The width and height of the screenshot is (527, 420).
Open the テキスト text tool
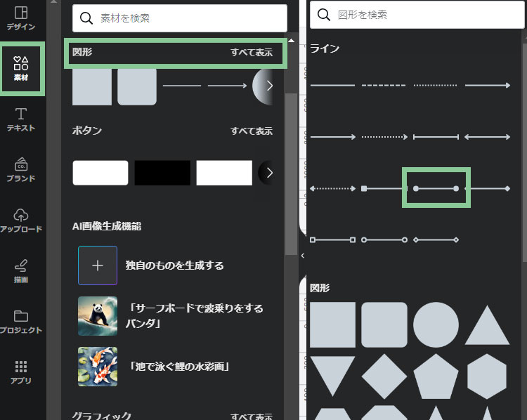click(x=21, y=119)
